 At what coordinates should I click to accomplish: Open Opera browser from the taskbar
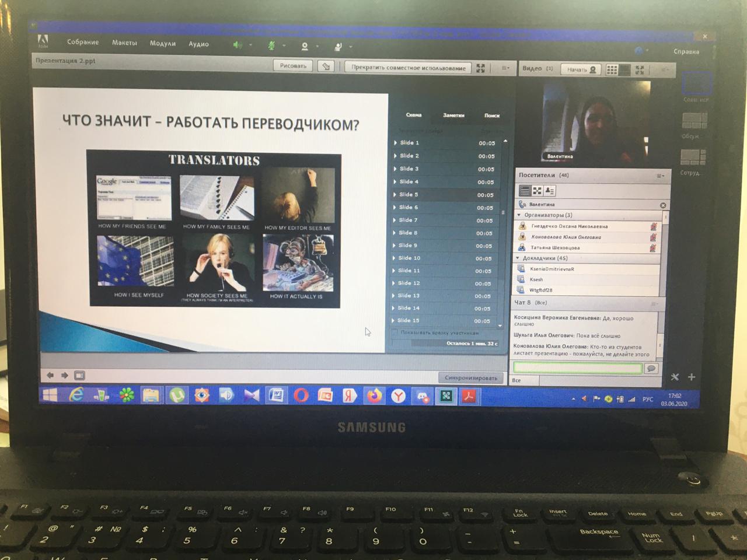point(301,395)
